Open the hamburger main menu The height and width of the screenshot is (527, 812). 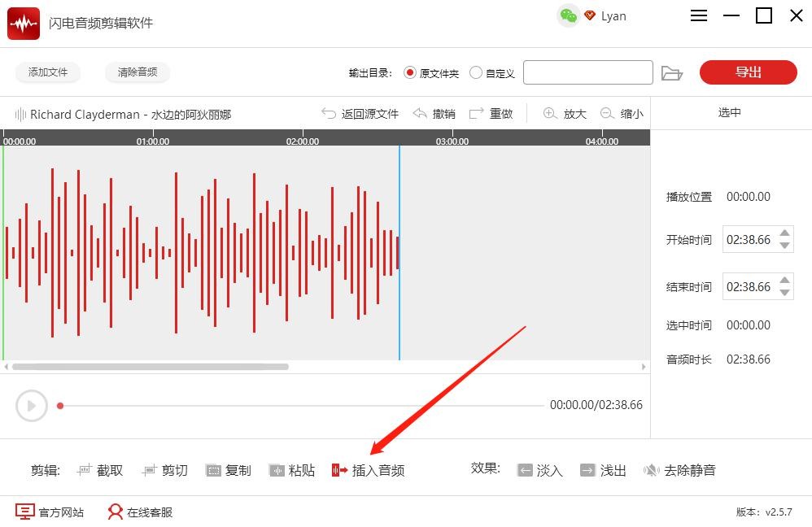[699, 16]
